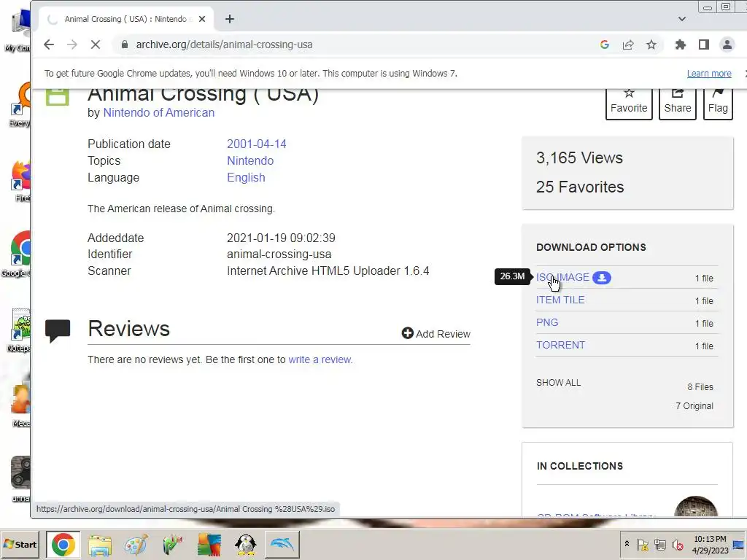Viewport: 747px width, 560px height.
Task: Click the '8 Files' text
Action: (700, 387)
